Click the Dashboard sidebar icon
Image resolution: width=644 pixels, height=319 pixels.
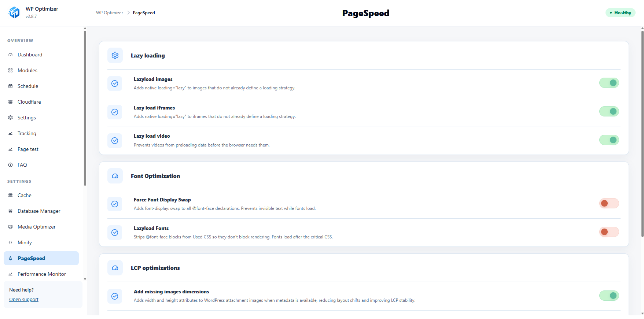tap(11, 55)
